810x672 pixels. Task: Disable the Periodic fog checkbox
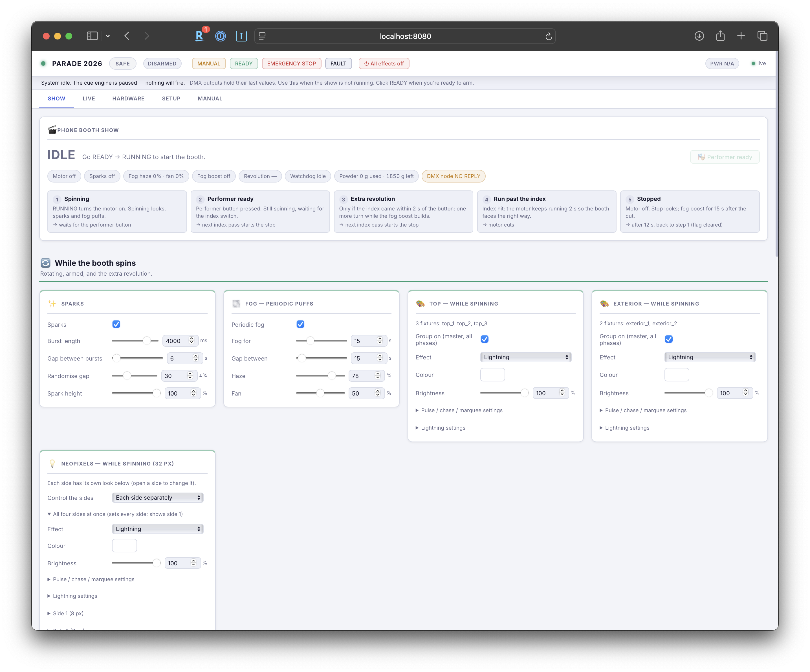tap(300, 324)
